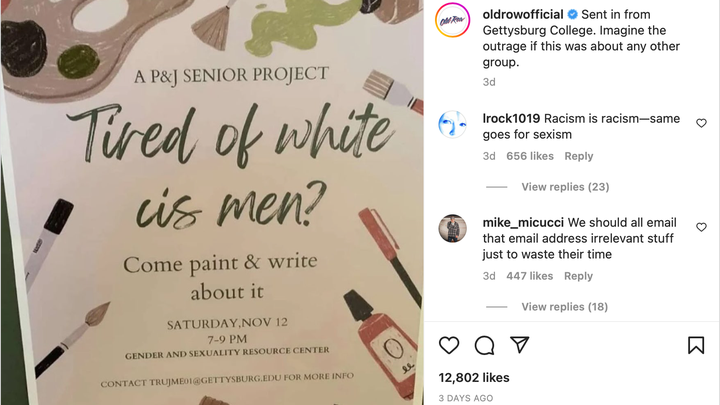Open oldrowofficial username link
Screen dimensions: 720x405
tap(523, 15)
